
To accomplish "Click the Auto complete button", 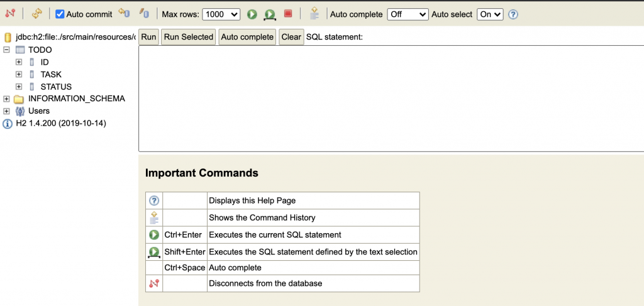I will pos(247,37).
